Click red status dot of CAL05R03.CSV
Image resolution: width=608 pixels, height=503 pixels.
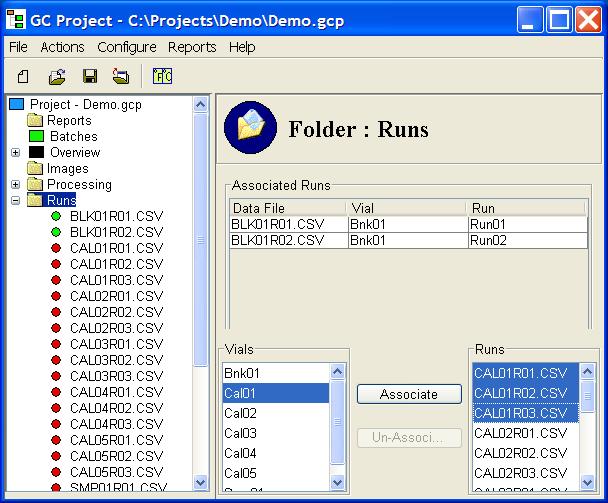56,472
